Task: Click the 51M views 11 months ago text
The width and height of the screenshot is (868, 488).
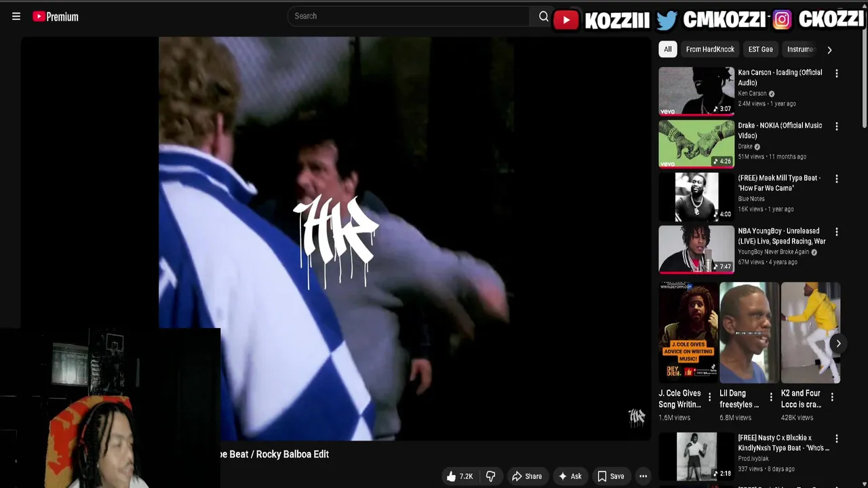Action: (772, 157)
